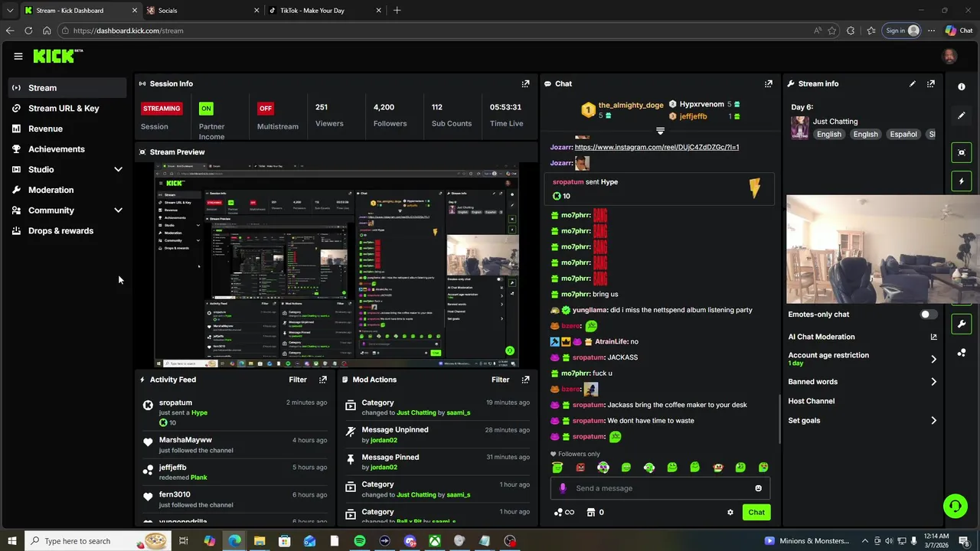Screen dimensions: 980x551
Task: Select the angry red emote in quick bar
Action: (580, 468)
